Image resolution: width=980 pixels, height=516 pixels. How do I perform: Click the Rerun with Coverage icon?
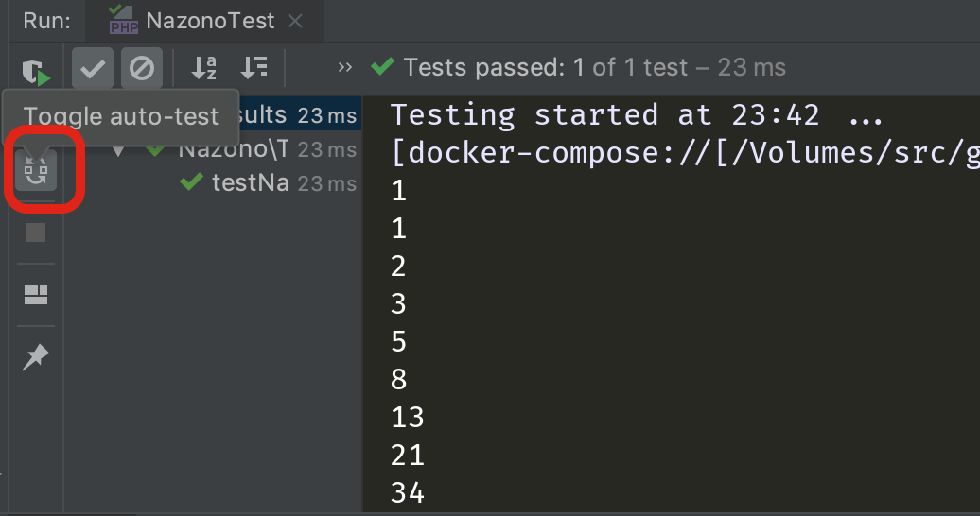pos(36,69)
